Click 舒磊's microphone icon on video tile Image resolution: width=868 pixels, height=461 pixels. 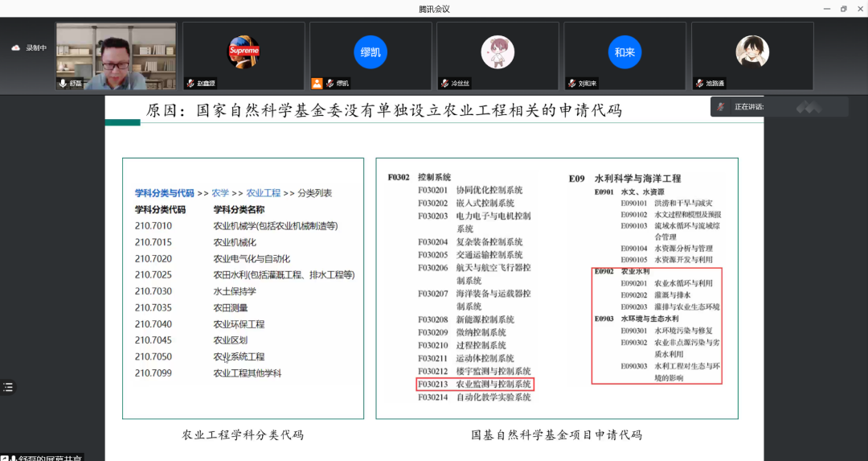tap(63, 84)
